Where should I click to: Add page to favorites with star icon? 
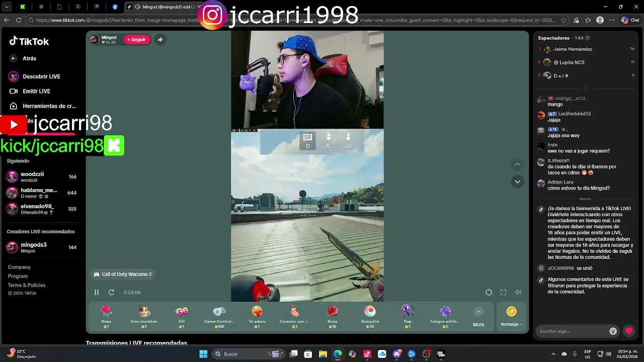(564, 20)
